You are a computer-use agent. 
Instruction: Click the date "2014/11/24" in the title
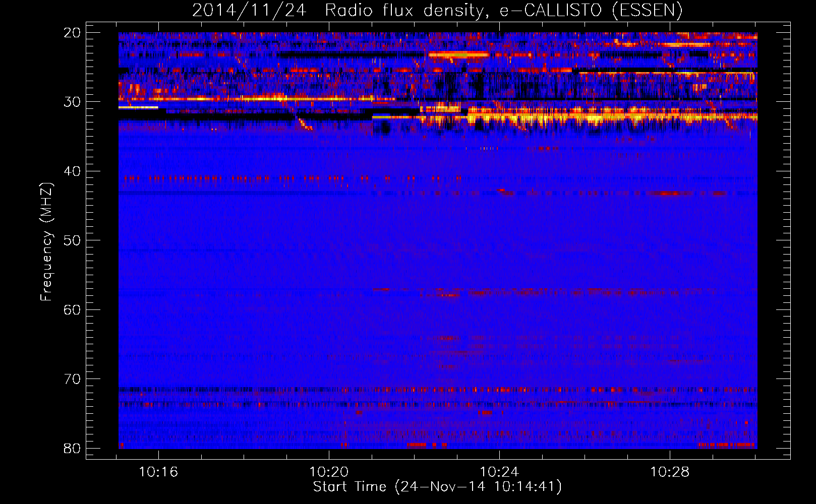click(x=249, y=11)
